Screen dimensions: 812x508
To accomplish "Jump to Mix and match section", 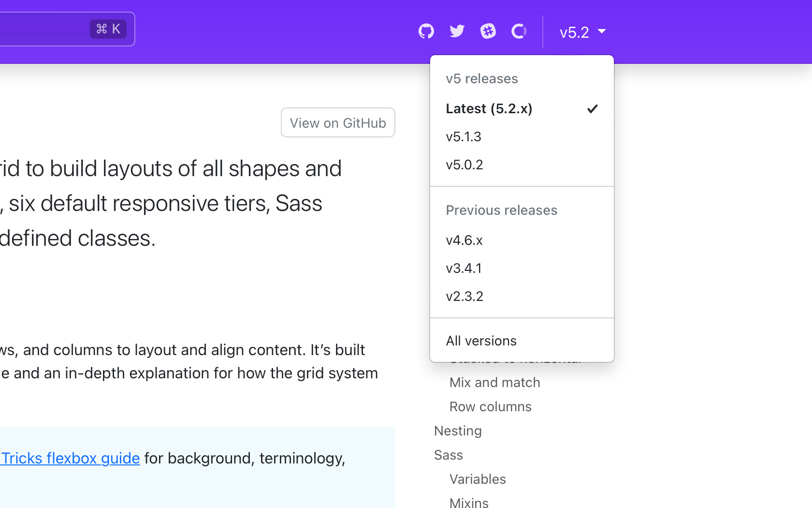I will 495,383.
